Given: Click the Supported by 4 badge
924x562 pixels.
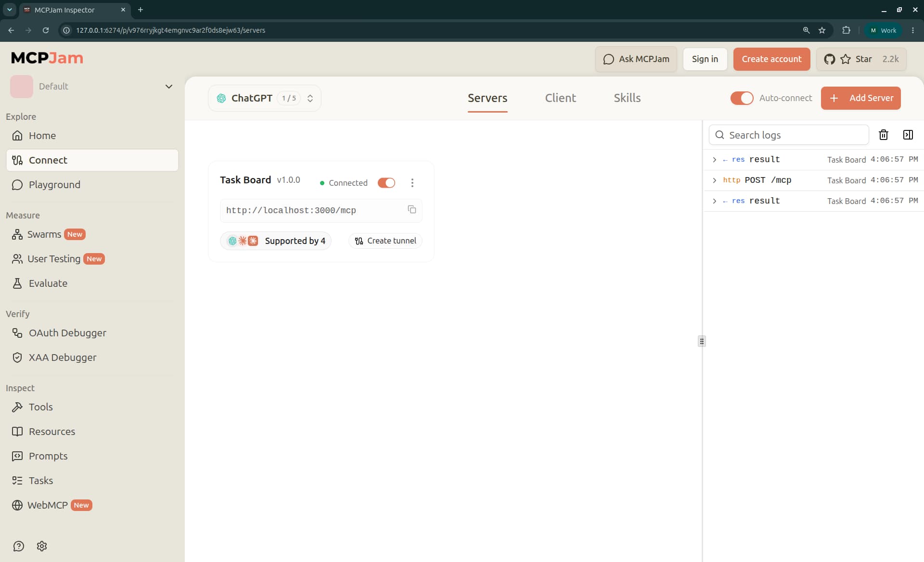Looking at the screenshot, I should pos(276,241).
